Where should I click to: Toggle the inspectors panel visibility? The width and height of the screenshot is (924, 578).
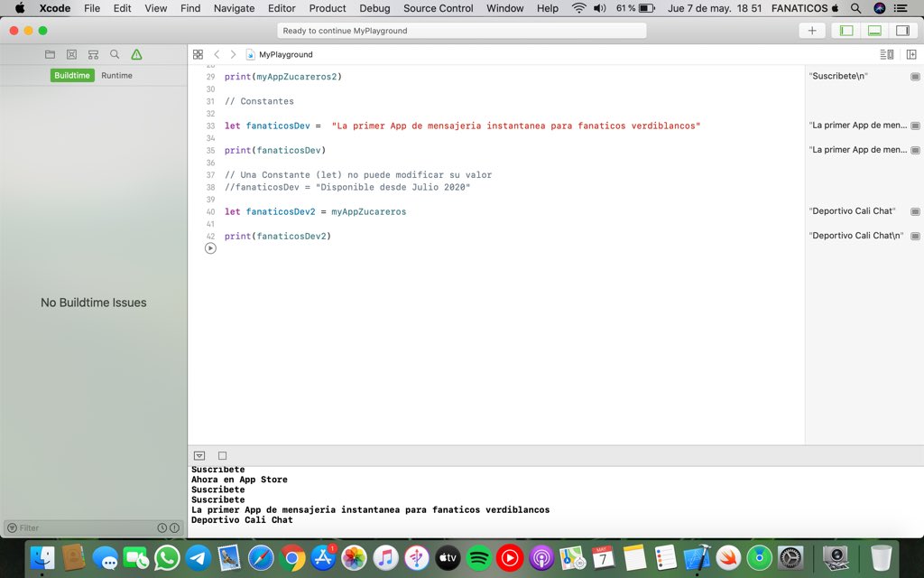click(902, 31)
